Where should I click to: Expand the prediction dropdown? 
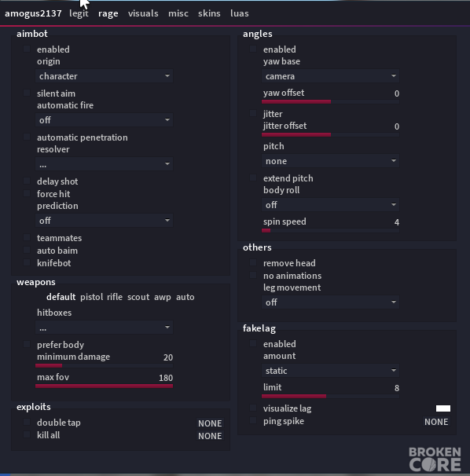(x=105, y=221)
